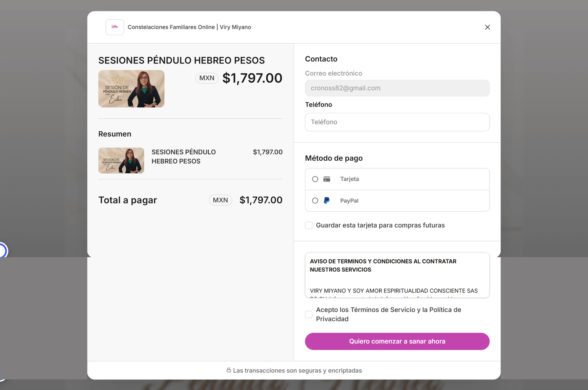Image resolution: width=588 pixels, height=390 pixels.
Task: Click the PayPal logo icon
Action: click(x=327, y=201)
